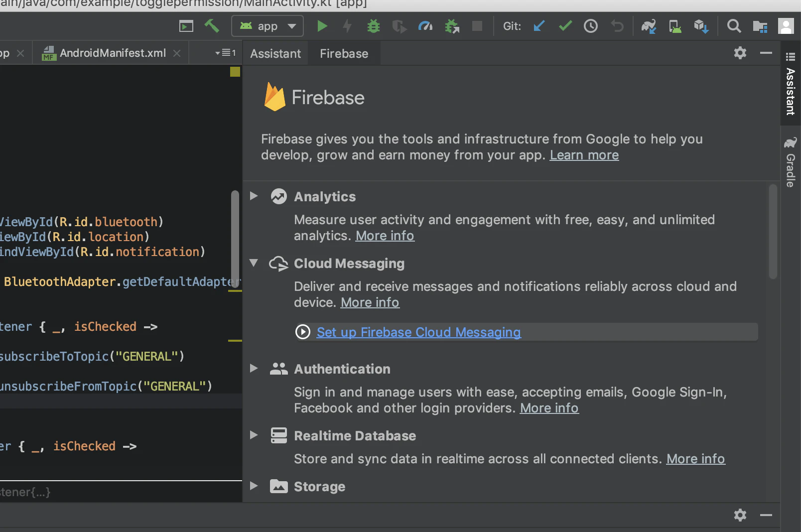Show Git history clock icon
801x532 pixels.
point(591,26)
